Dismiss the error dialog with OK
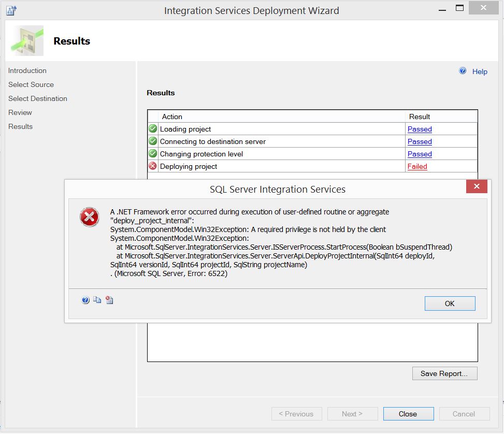This screenshot has width=504, height=434. 449,303
